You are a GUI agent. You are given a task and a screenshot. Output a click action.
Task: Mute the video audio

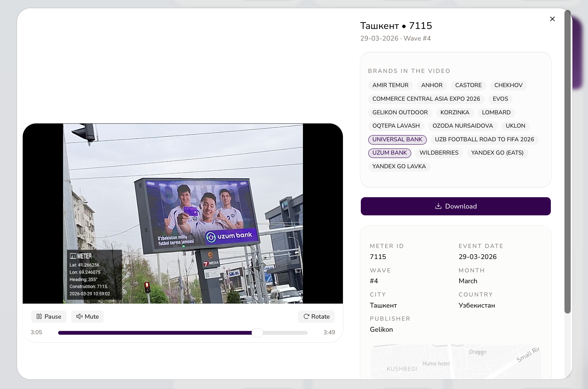[87, 317]
